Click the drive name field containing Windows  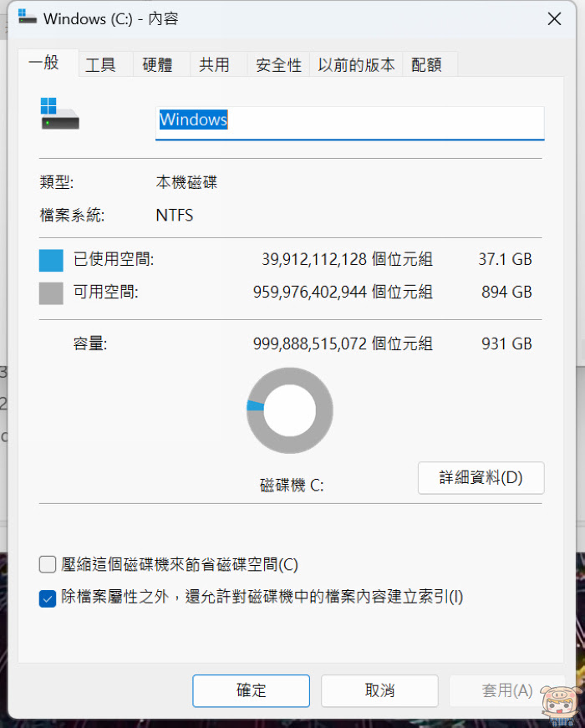tap(349, 123)
